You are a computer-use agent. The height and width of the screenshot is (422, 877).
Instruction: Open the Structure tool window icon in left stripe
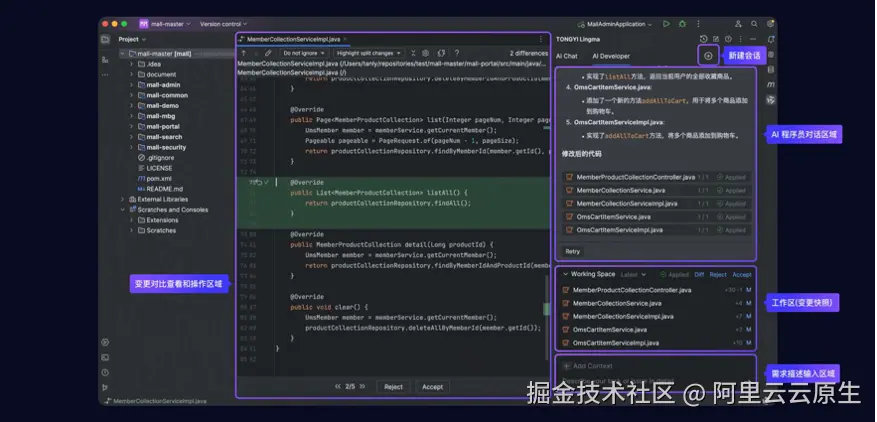[x=105, y=60]
